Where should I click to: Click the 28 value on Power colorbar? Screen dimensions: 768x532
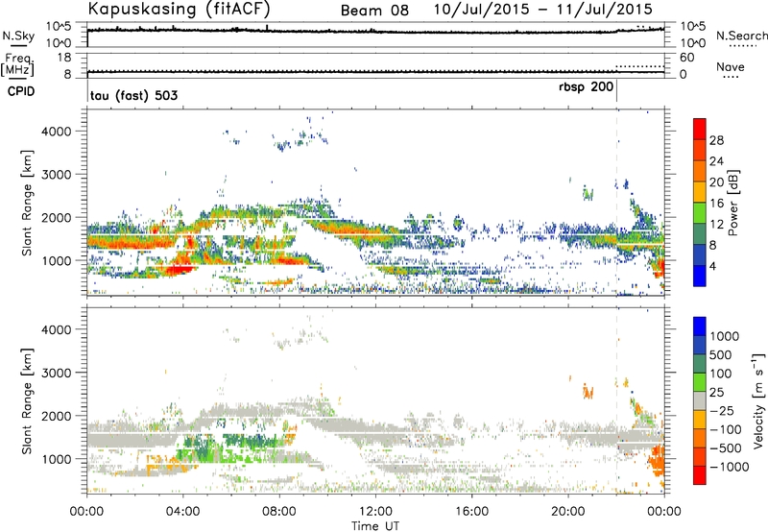coord(716,140)
